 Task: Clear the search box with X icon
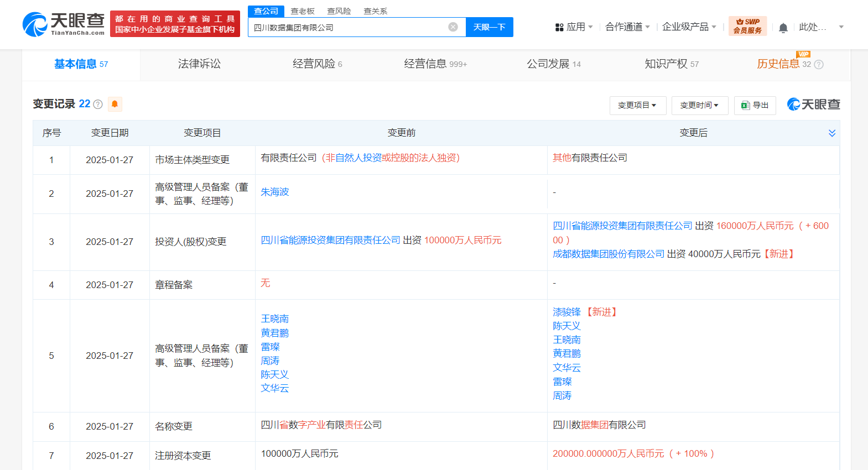(x=453, y=27)
